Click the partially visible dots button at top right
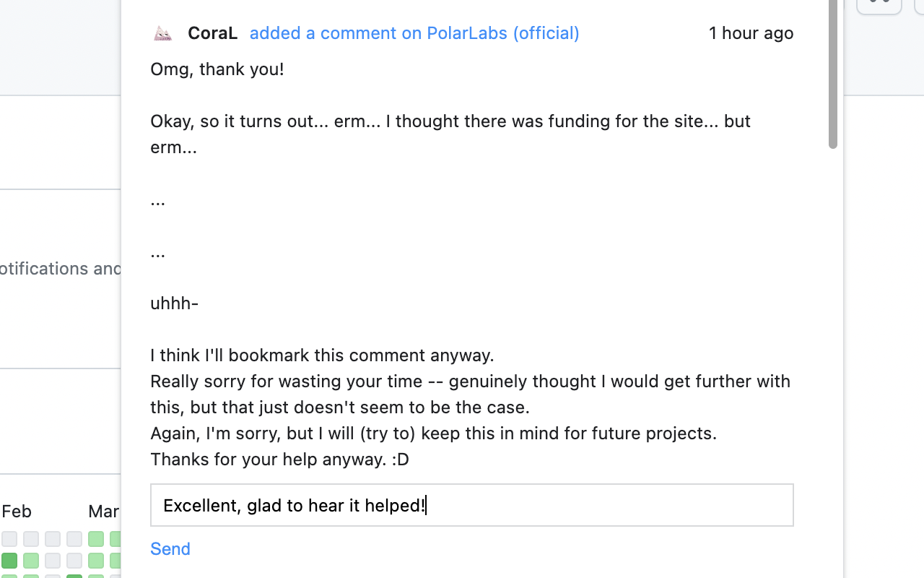The image size is (924, 578). click(879, 4)
